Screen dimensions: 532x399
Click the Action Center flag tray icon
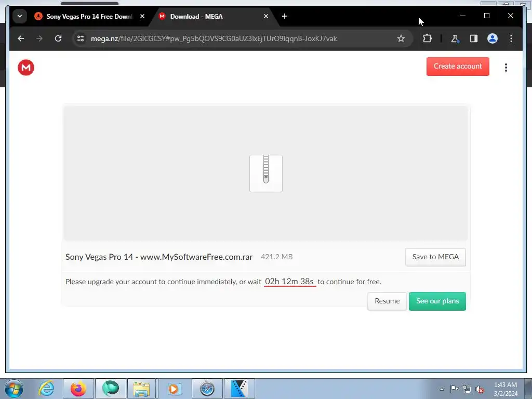(454, 389)
